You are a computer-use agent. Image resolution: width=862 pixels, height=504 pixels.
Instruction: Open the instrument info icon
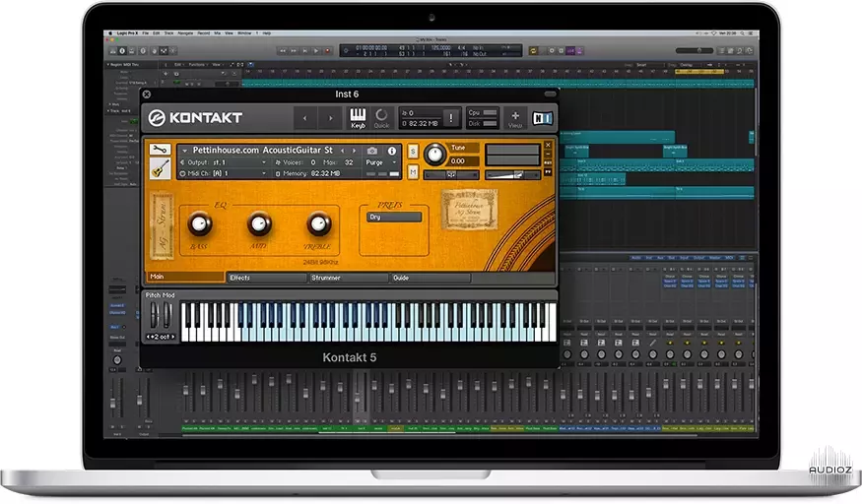(392, 151)
